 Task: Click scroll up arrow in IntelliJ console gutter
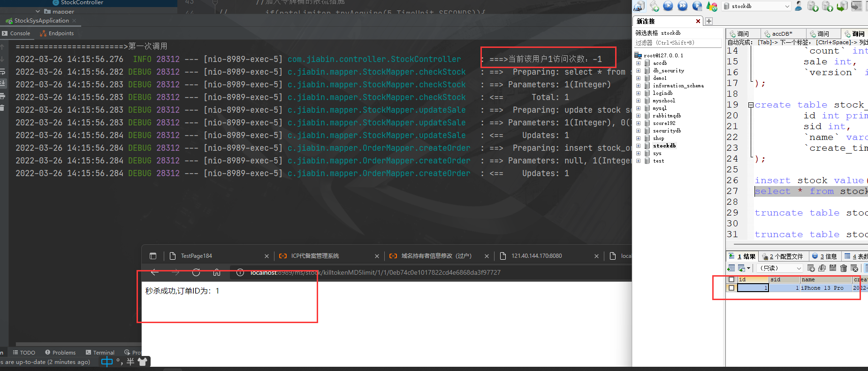2,47
